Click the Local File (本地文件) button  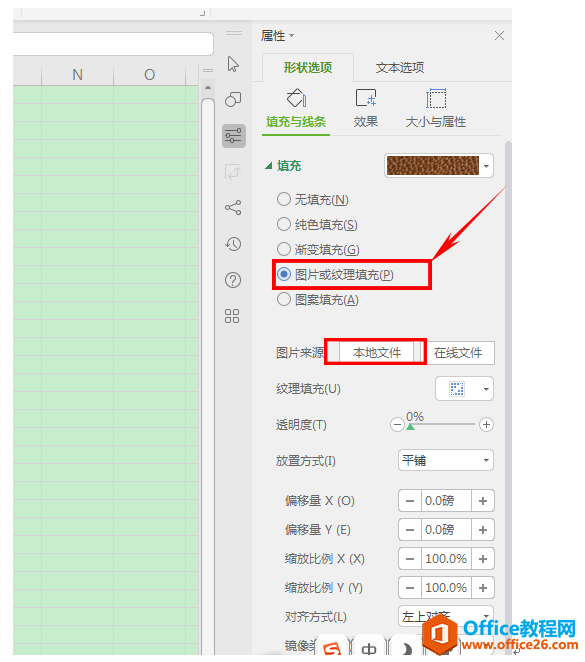(x=376, y=353)
